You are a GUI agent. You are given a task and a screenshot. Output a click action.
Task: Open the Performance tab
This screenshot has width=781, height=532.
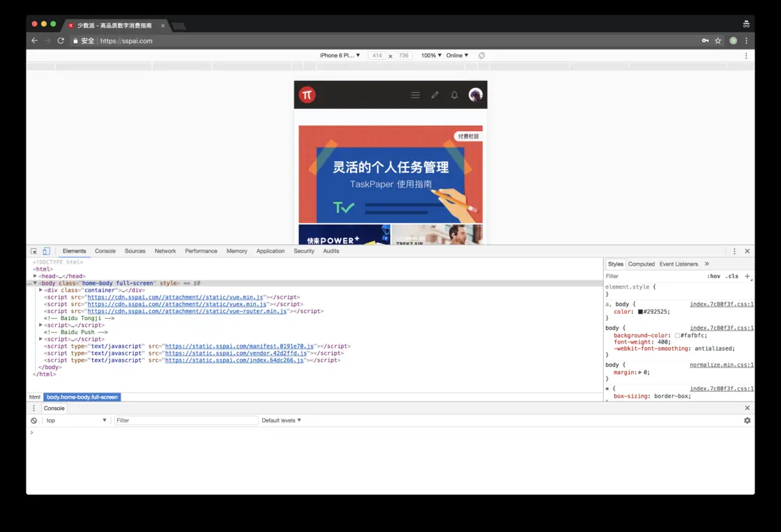tap(202, 251)
